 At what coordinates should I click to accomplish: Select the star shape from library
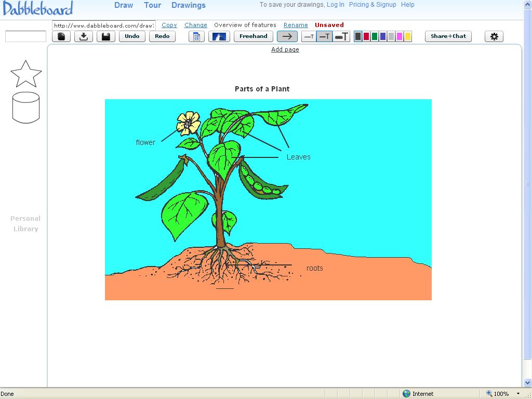[25, 74]
